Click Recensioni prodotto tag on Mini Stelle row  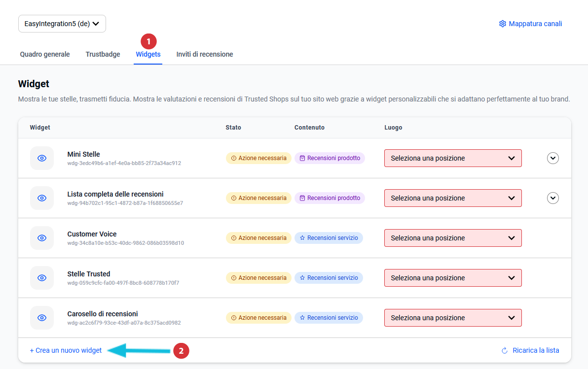tap(330, 158)
